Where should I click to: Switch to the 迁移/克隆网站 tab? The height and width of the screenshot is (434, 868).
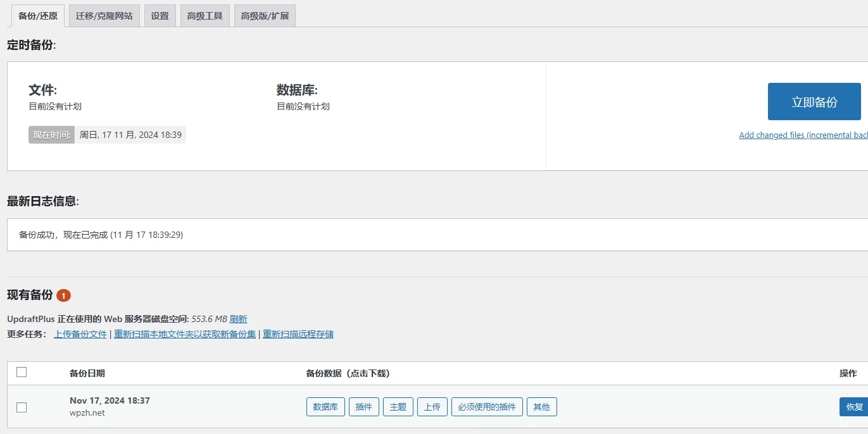pos(104,15)
